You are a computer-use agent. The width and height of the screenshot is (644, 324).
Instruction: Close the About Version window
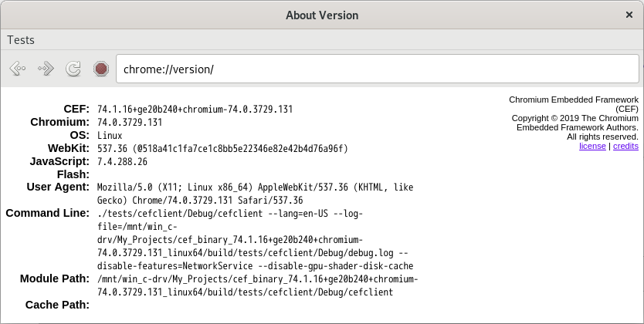click(629, 15)
